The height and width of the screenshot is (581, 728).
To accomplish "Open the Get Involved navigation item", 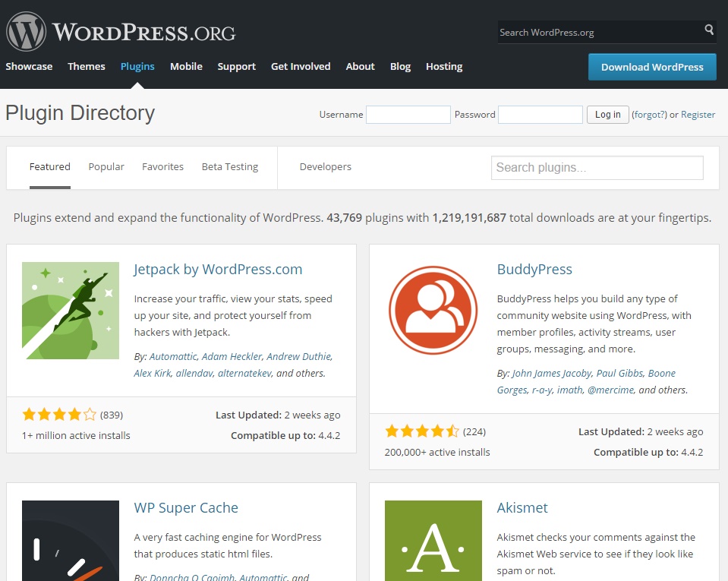I will [x=301, y=66].
